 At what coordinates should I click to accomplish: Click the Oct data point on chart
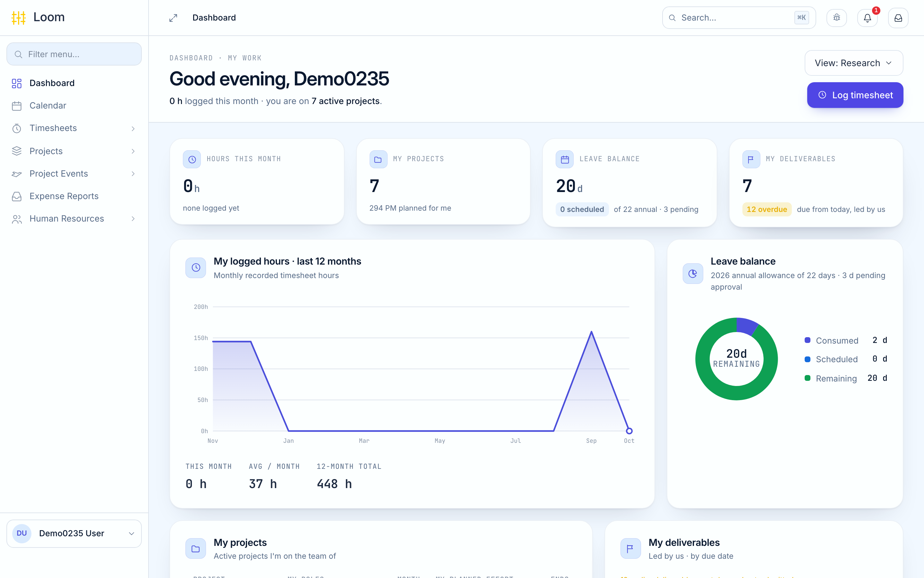[x=629, y=431]
